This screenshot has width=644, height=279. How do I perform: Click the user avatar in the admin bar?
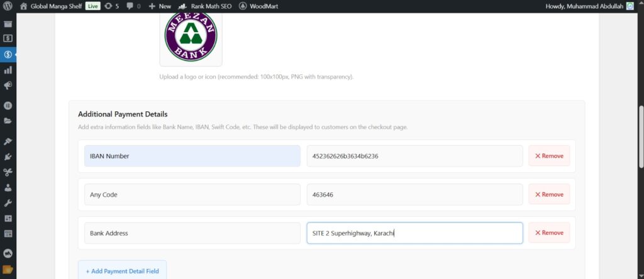click(x=630, y=6)
